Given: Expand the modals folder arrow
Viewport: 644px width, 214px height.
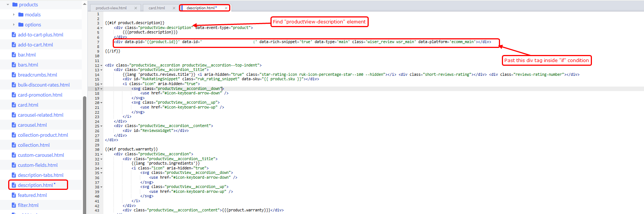Looking at the screenshot, I should tap(14, 14).
